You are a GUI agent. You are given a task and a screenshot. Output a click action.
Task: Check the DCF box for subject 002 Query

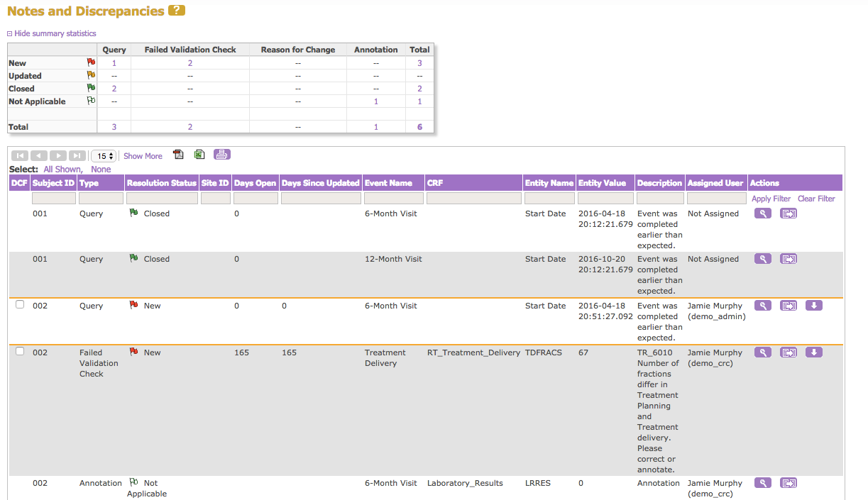tap(20, 305)
